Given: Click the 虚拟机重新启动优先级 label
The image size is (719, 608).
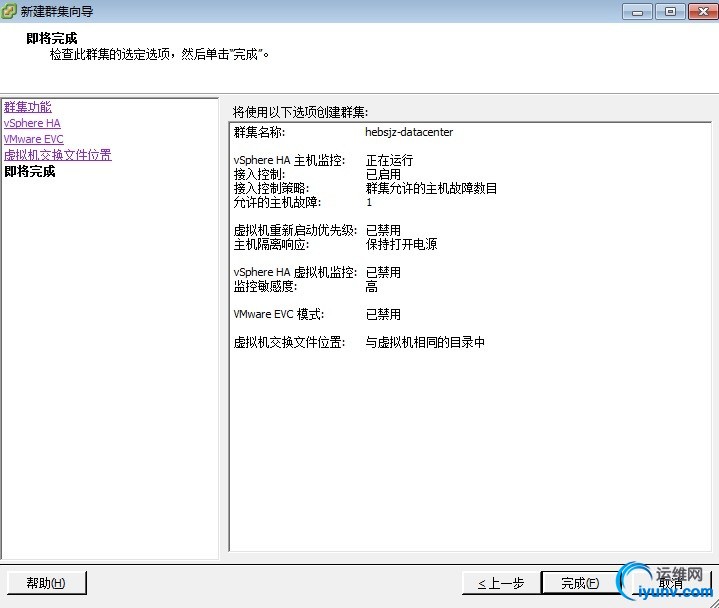Looking at the screenshot, I should (x=295, y=230).
